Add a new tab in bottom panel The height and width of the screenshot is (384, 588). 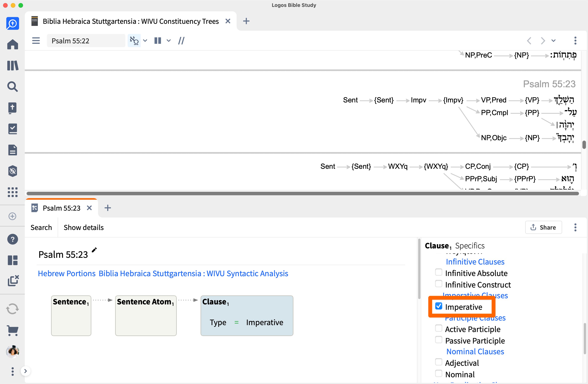pyautogui.click(x=107, y=208)
